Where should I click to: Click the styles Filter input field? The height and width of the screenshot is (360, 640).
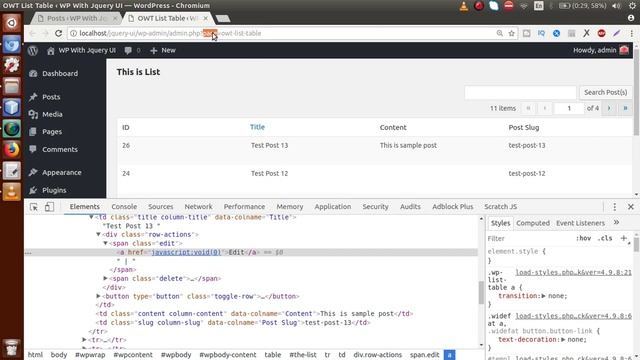pos(529,238)
